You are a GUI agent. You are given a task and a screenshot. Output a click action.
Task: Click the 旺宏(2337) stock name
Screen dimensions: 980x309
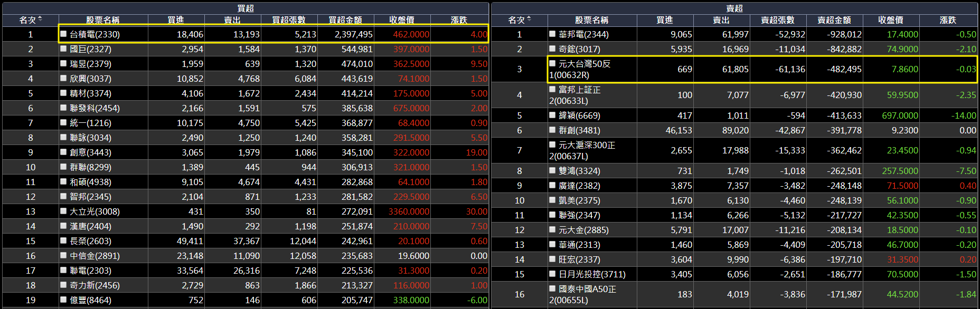tap(579, 259)
